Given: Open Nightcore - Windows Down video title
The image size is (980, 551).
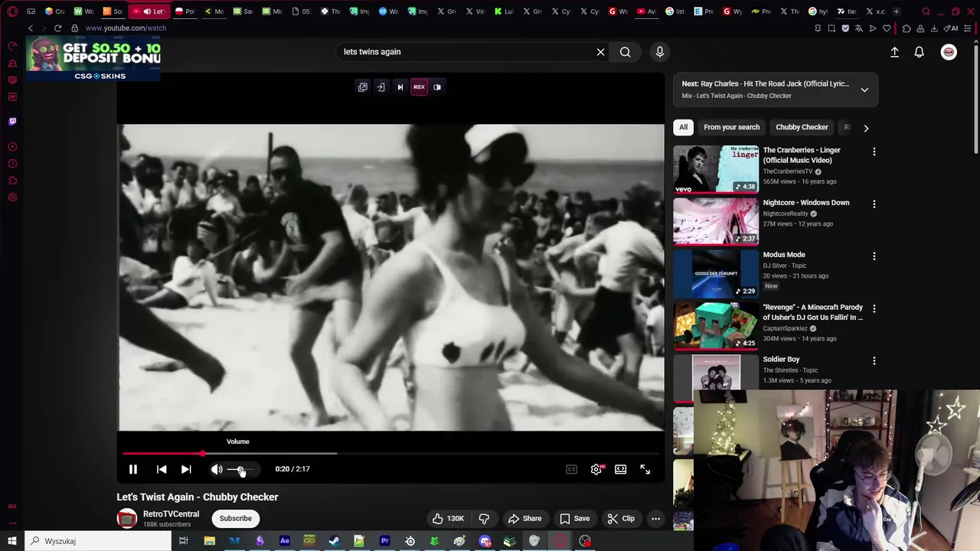Looking at the screenshot, I should click(x=806, y=203).
